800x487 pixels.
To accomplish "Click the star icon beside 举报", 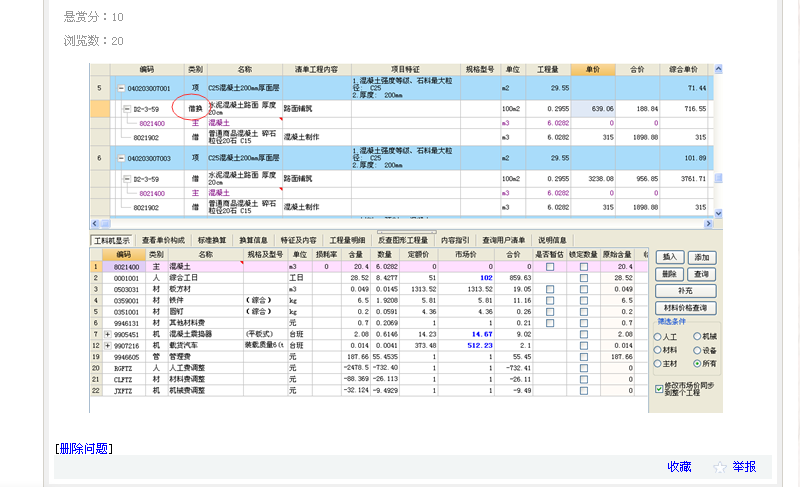I will pyautogui.click(x=719, y=467).
